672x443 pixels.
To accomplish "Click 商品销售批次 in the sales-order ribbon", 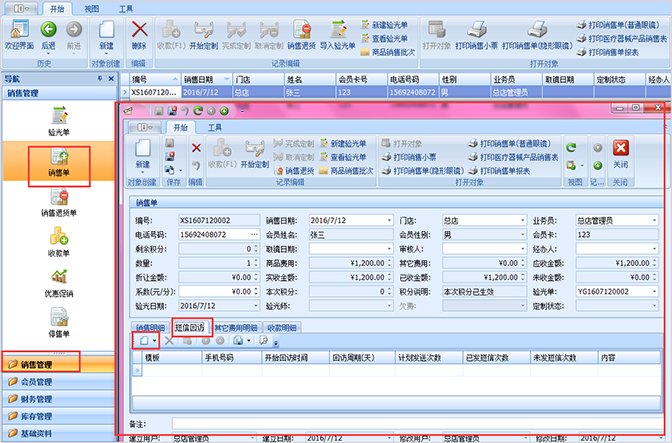I will [346, 171].
